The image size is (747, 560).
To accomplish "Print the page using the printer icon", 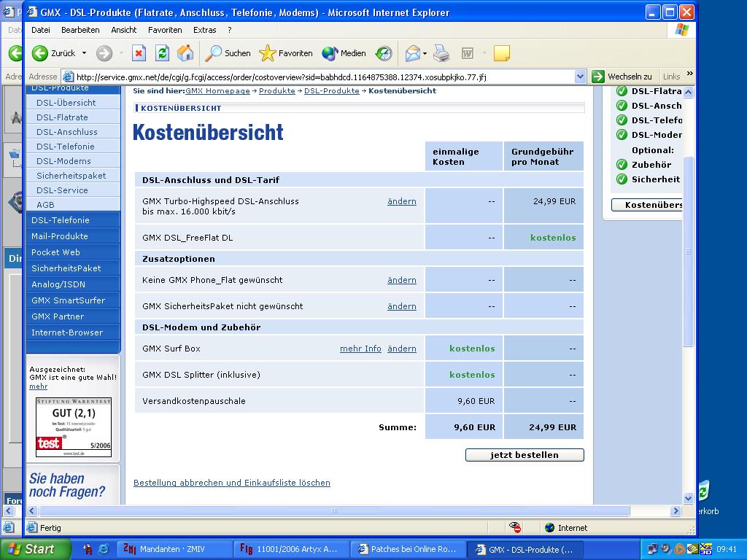I will (x=441, y=53).
